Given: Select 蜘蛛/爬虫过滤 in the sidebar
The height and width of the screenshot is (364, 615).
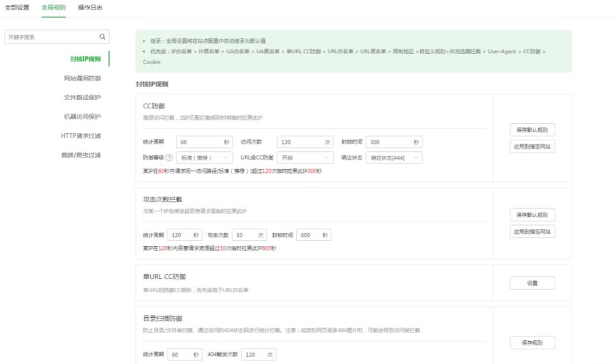Looking at the screenshot, I should click(x=81, y=155).
